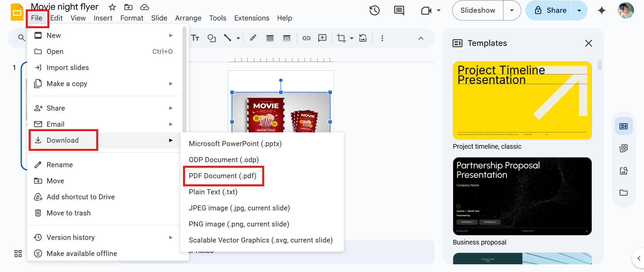Open the folder icon in right side rail
644x272 pixels.
(624, 193)
